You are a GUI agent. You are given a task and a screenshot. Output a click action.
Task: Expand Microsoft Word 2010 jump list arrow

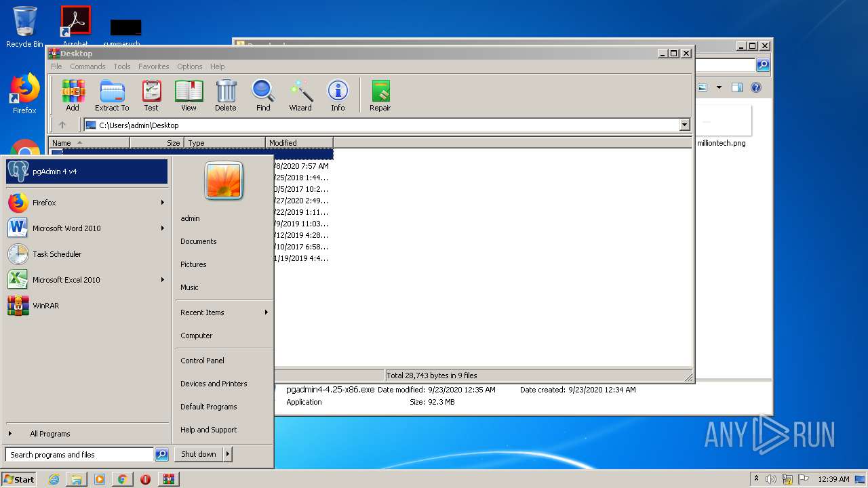163,228
